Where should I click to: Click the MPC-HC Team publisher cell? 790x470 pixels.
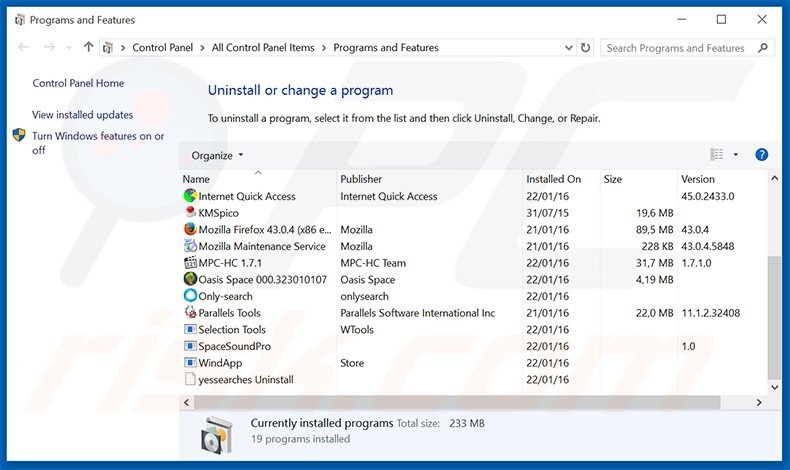coord(373,262)
